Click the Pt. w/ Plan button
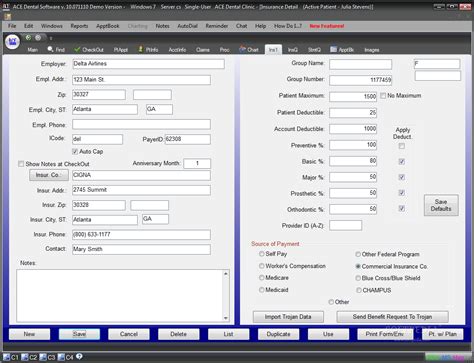Screen dimensions: 474x363 (x=442, y=334)
